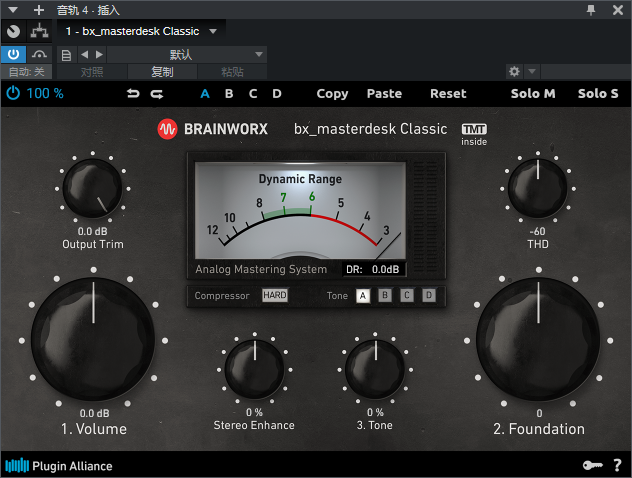Toggle Solo S monitoring
Screen dimensions: 632x478
pos(598,94)
